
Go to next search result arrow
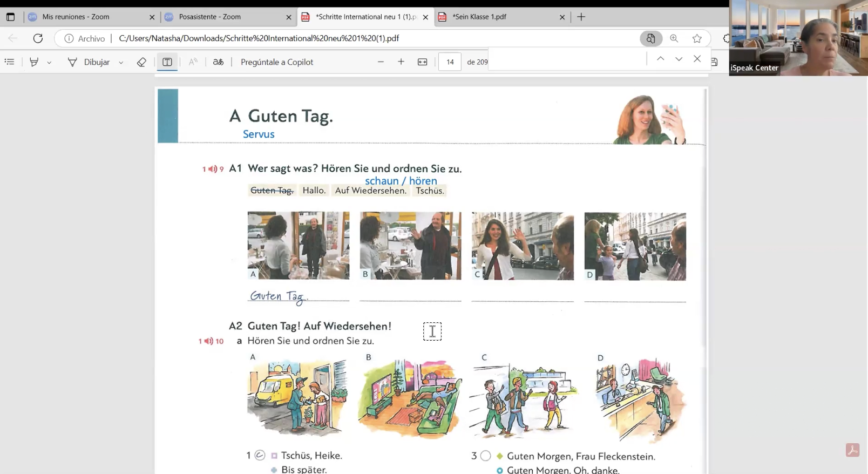tap(679, 59)
